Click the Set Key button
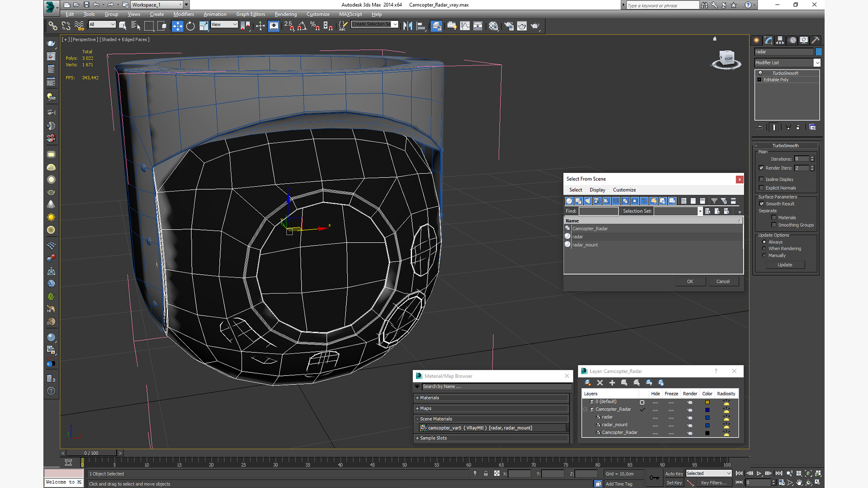868x488 pixels. (x=674, y=483)
